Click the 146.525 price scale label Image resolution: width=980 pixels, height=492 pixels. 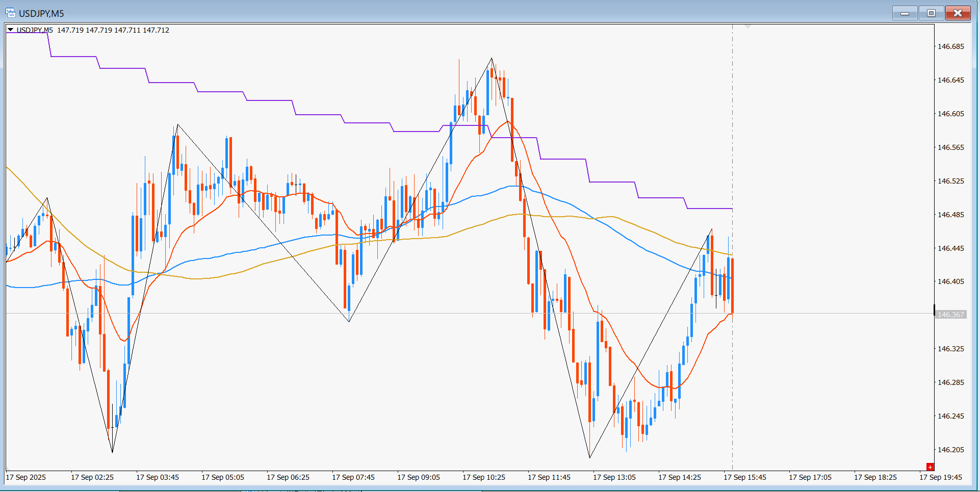(951, 181)
